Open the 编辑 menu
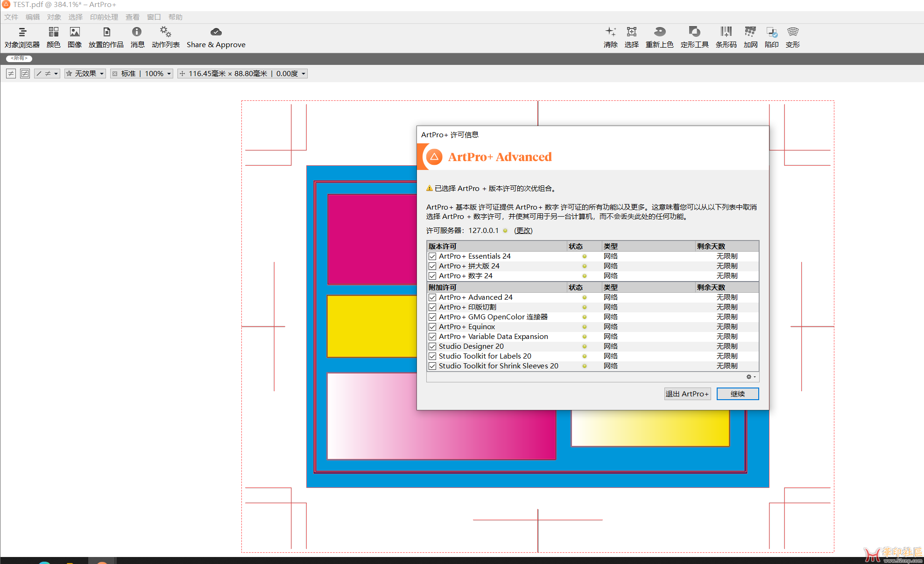Screen dimensions: 924x564 click(x=33, y=17)
